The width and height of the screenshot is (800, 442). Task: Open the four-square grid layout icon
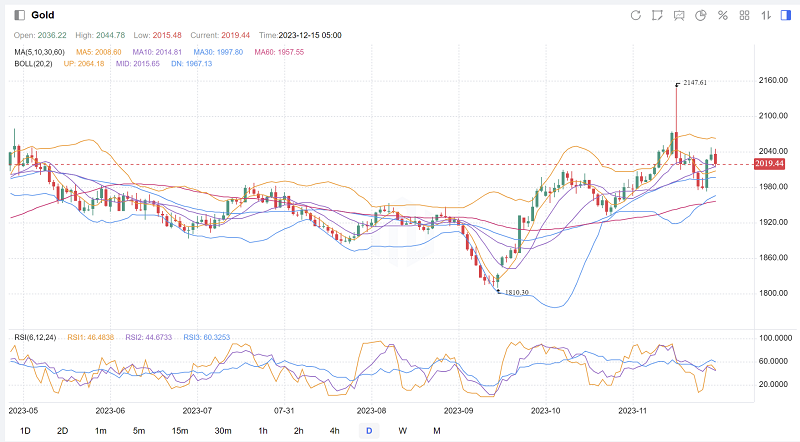[745, 15]
